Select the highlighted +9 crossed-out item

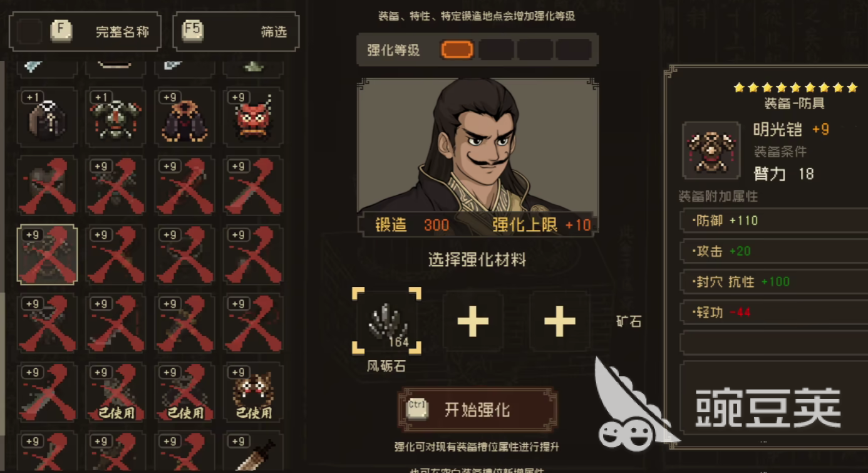48,254
